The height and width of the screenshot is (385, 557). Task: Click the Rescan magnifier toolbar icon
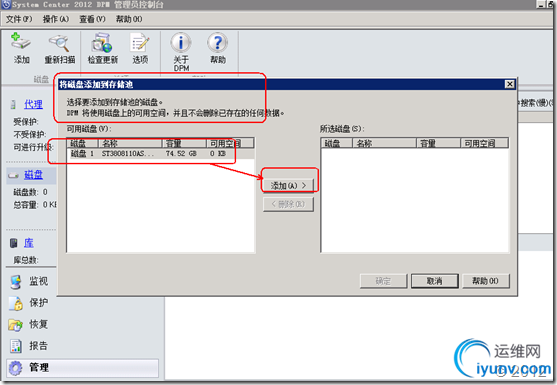[59, 43]
